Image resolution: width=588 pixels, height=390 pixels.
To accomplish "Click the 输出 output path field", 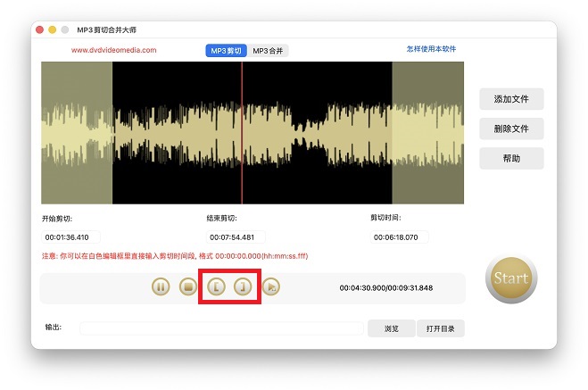I will (x=221, y=328).
